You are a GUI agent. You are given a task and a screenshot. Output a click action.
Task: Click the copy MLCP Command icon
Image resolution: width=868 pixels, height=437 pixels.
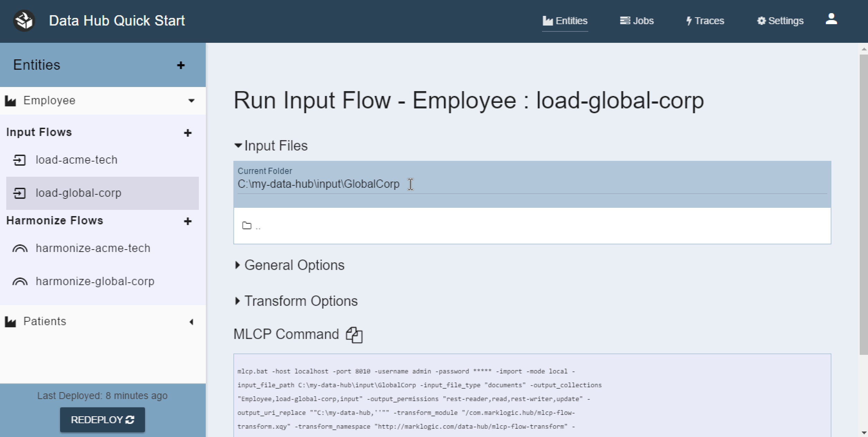(x=353, y=334)
